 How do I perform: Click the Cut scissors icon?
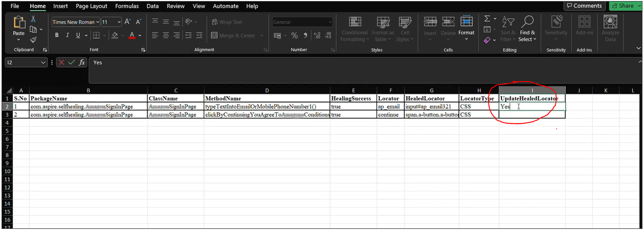pos(33,19)
